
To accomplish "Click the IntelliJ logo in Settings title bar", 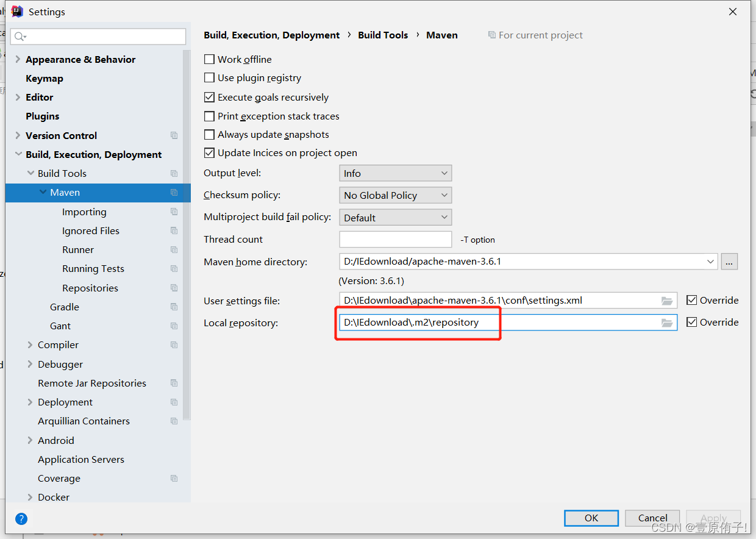I will [17, 12].
